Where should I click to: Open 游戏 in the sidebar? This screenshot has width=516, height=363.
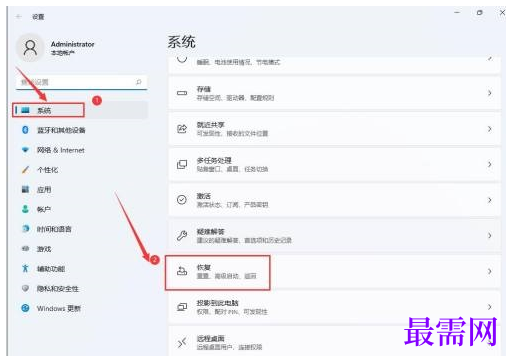pos(44,249)
